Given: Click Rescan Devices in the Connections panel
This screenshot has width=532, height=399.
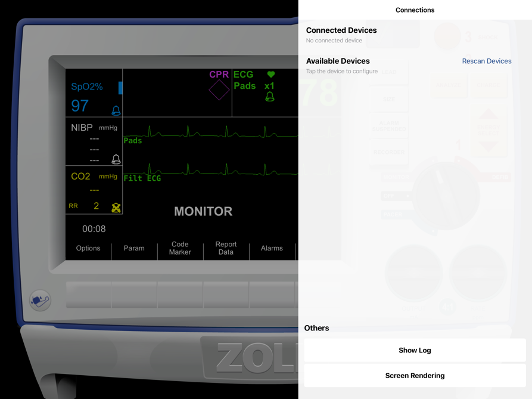Looking at the screenshot, I should [x=487, y=61].
